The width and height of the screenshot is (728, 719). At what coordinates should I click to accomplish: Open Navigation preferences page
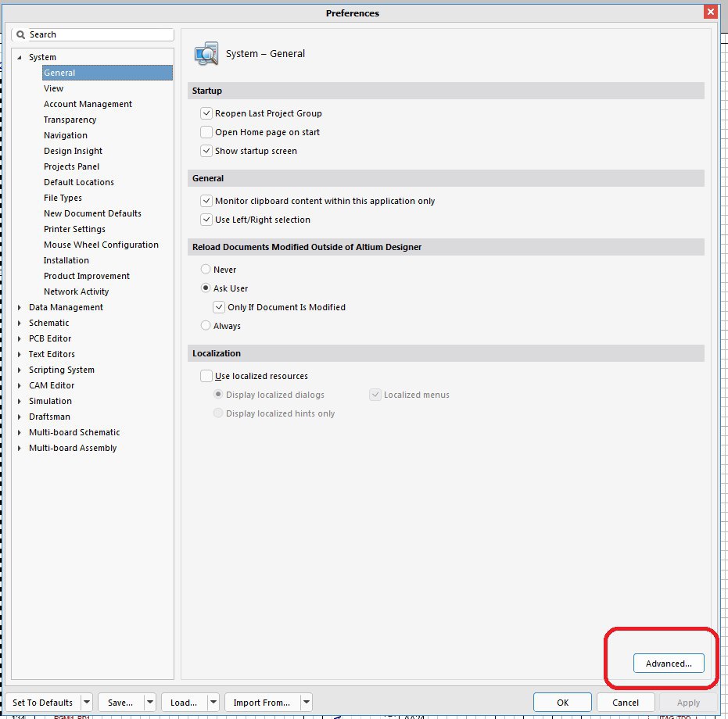(66, 135)
